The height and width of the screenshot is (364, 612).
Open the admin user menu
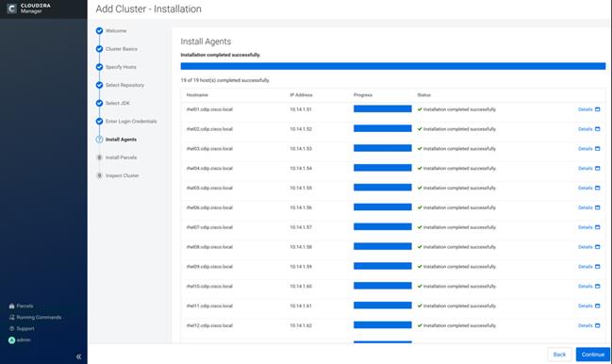tap(20, 339)
